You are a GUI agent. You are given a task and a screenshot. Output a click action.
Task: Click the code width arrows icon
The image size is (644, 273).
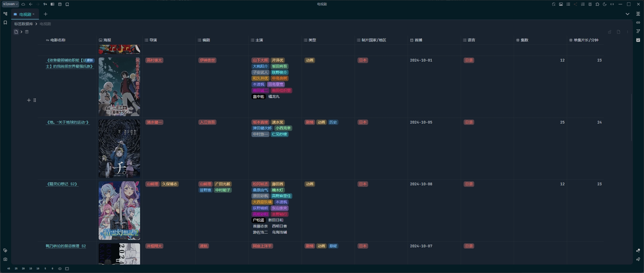[x=612, y=4]
